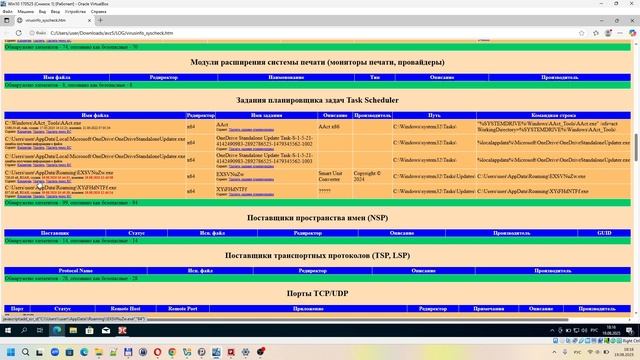Open the VirtualBox Ввод menu
Viewport: 640px width, 360px height.
click(55, 11)
